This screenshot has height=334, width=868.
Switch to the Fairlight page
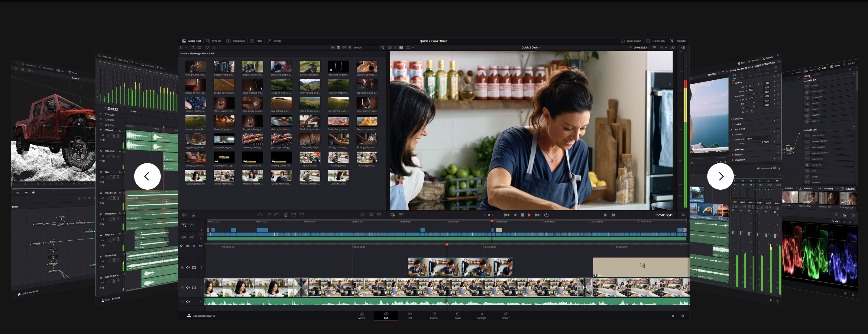coord(481,316)
